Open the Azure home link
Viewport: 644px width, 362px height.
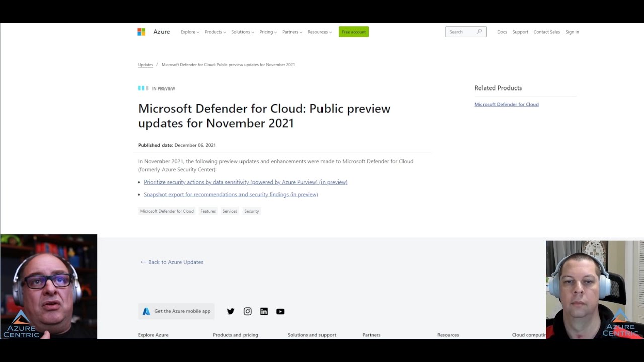click(x=162, y=32)
